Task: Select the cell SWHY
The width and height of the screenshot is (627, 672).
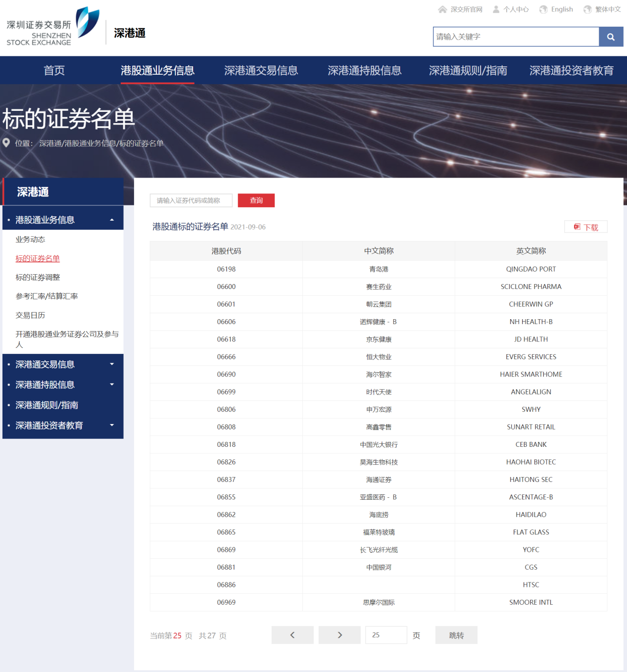Action: coord(531,410)
